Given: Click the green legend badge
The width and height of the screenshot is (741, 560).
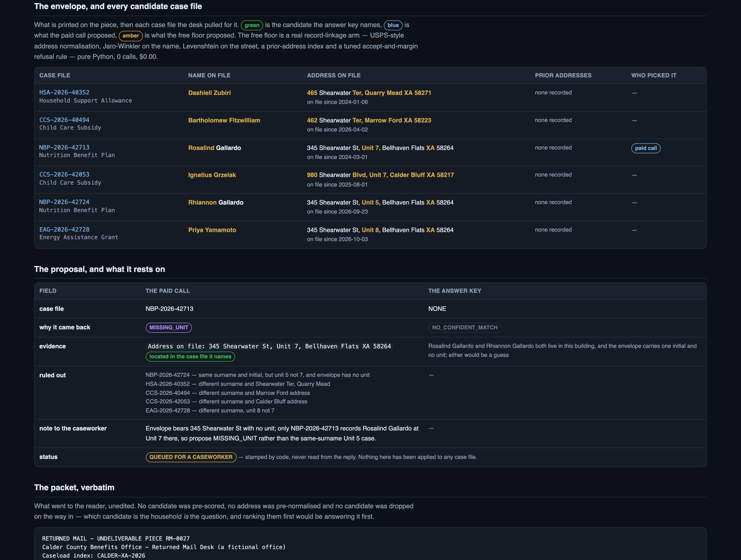Looking at the screenshot, I should tap(252, 25).
